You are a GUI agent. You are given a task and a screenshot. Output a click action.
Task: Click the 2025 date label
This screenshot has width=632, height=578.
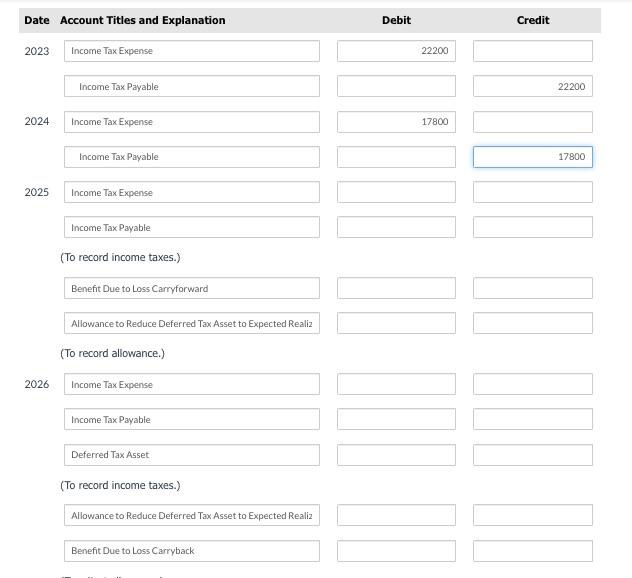click(x=37, y=192)
